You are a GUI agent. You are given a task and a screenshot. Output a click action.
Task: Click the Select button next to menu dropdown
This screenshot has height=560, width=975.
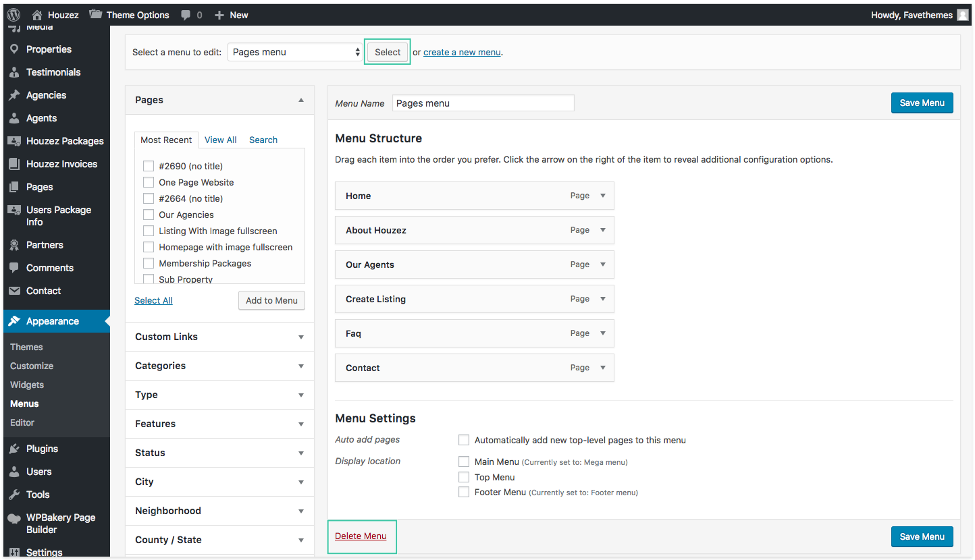click(x=388, y=52)
